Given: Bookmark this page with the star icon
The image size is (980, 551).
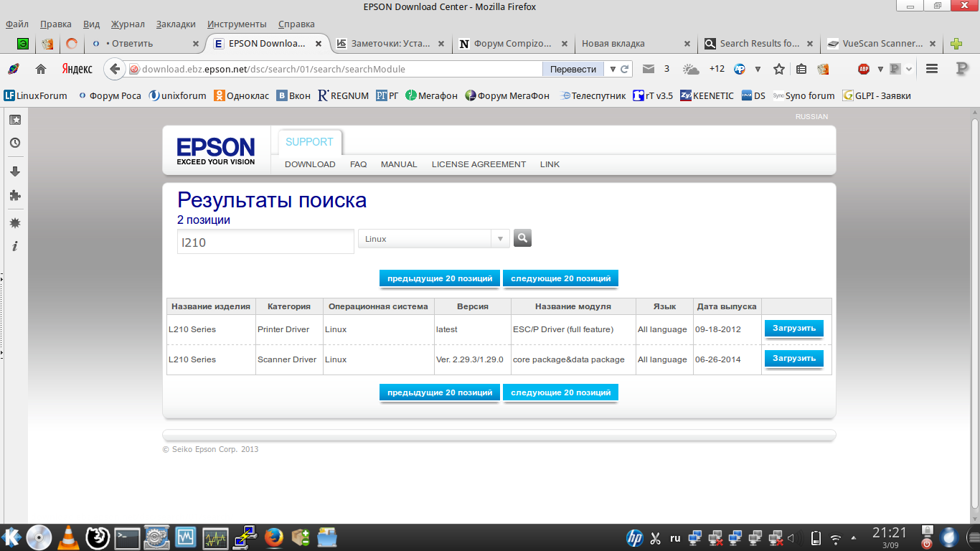Looking at the screenshot, I should (x=778, y=70).
